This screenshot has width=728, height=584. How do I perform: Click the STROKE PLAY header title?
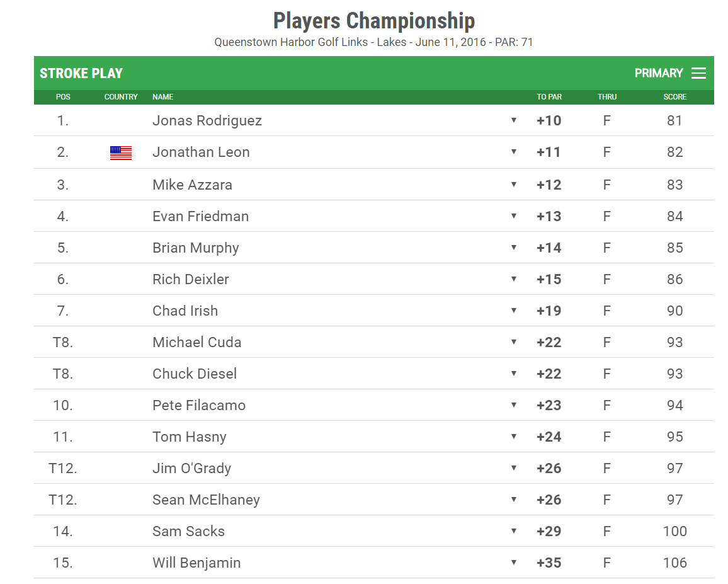[x=81, y=74]
